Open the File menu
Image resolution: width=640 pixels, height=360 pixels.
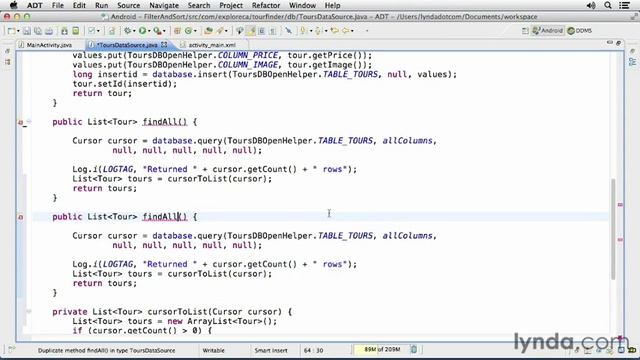[x=58, y=5]
